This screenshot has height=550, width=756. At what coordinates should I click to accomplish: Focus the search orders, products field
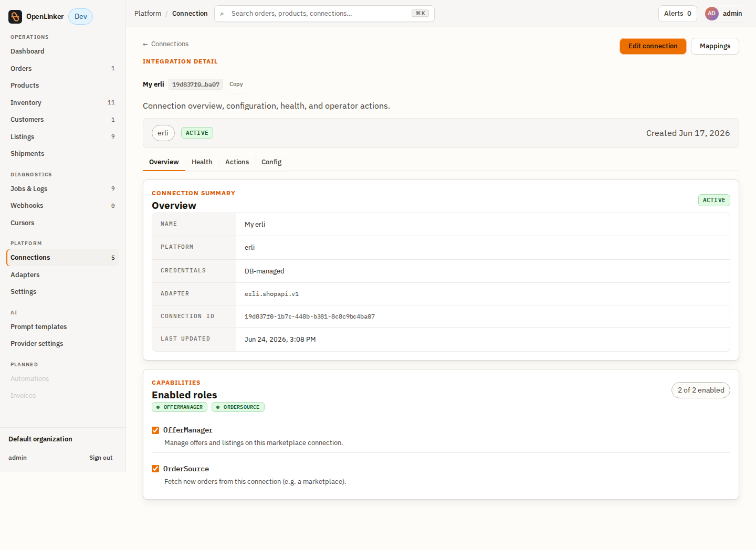pos(324,14)
